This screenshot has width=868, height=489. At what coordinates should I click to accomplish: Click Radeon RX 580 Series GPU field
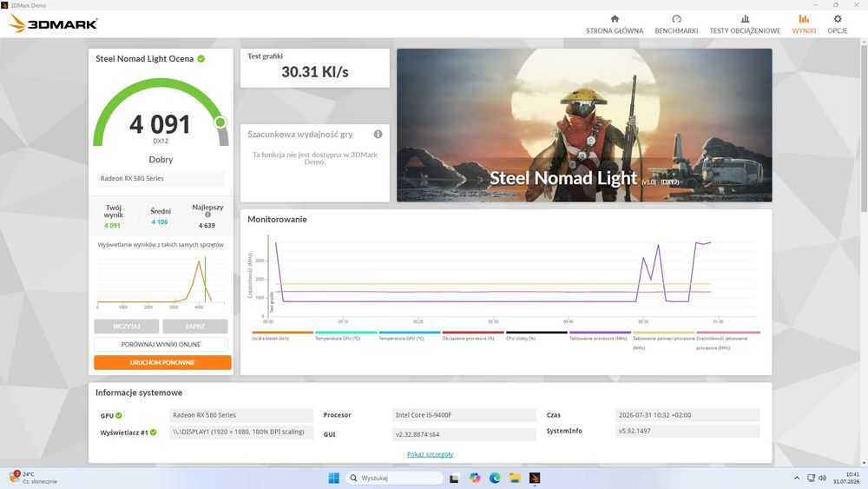[241, 415]
